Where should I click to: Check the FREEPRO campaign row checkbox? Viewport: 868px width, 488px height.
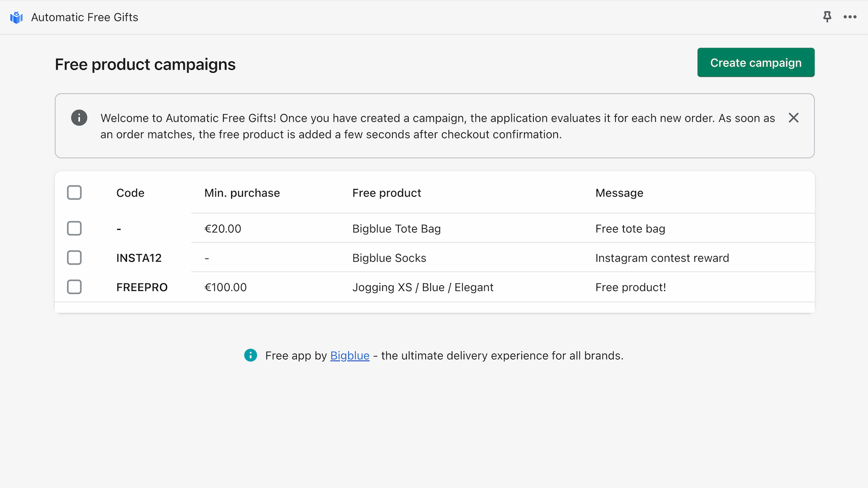74,287
